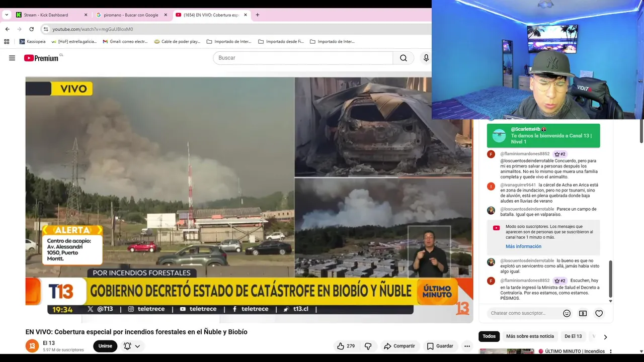Click the search magnifier button

coord(404,58)
